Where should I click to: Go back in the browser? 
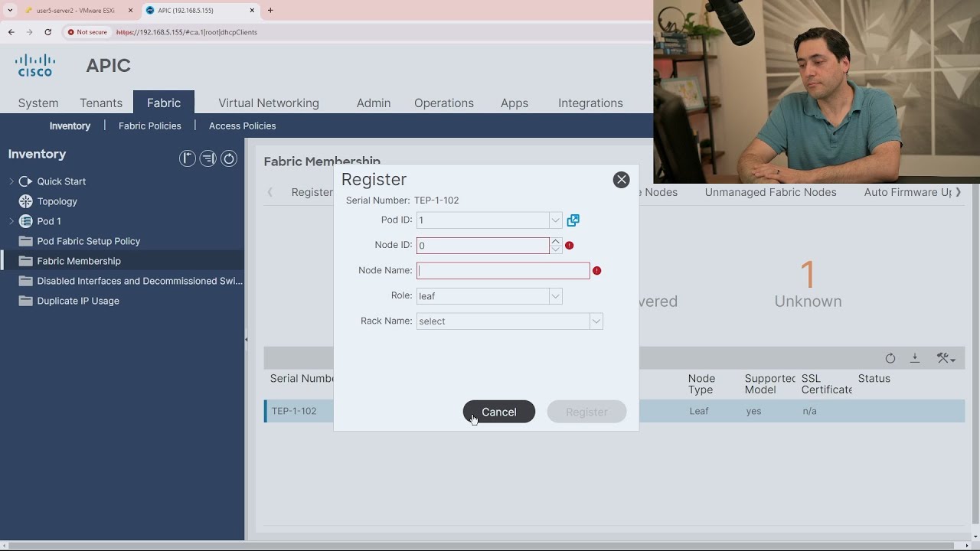click(x=11, y=32)
